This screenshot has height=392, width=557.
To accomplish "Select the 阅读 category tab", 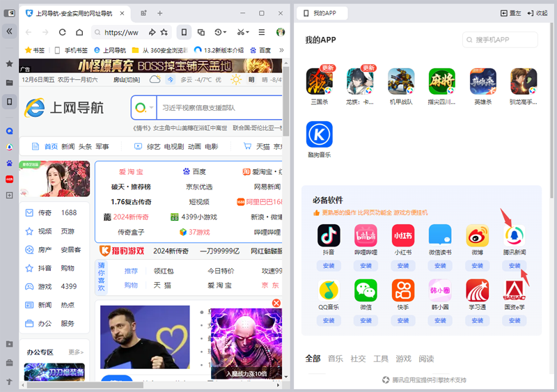I will click(x=426, y=359).
